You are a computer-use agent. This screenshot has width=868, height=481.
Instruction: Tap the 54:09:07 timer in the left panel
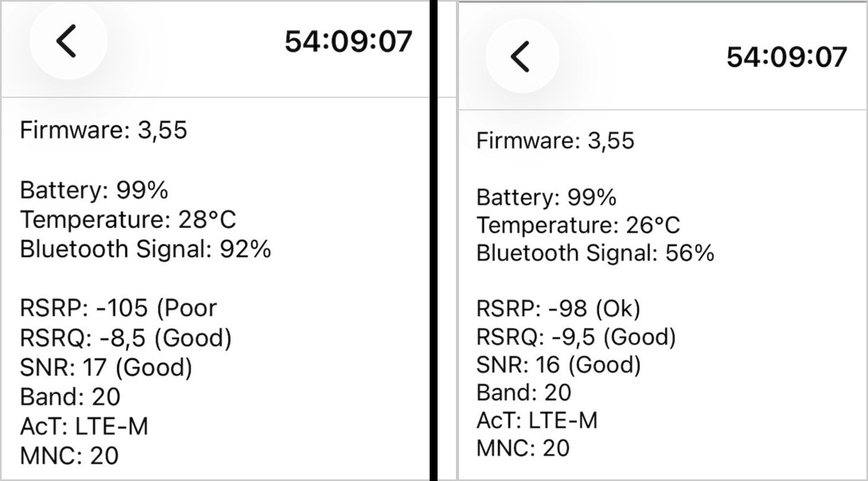pos(348,41)
